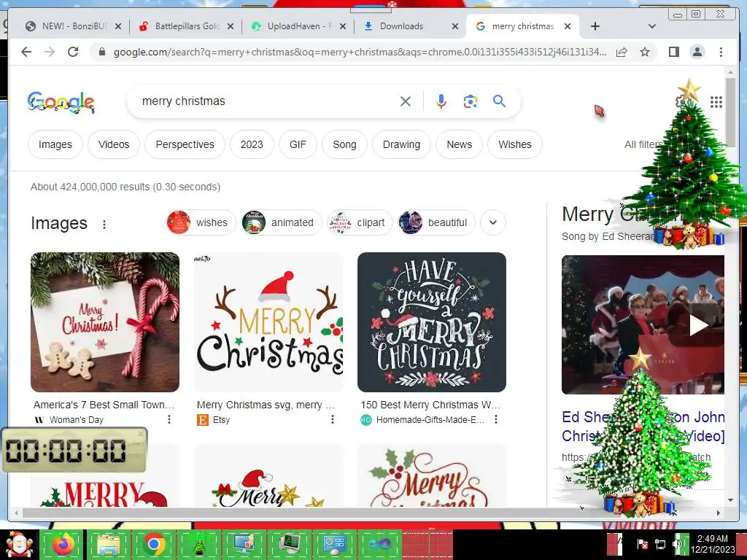Screen dimensions: 747x560
Task: Go back with the browser back arrow
Action: 26,52
